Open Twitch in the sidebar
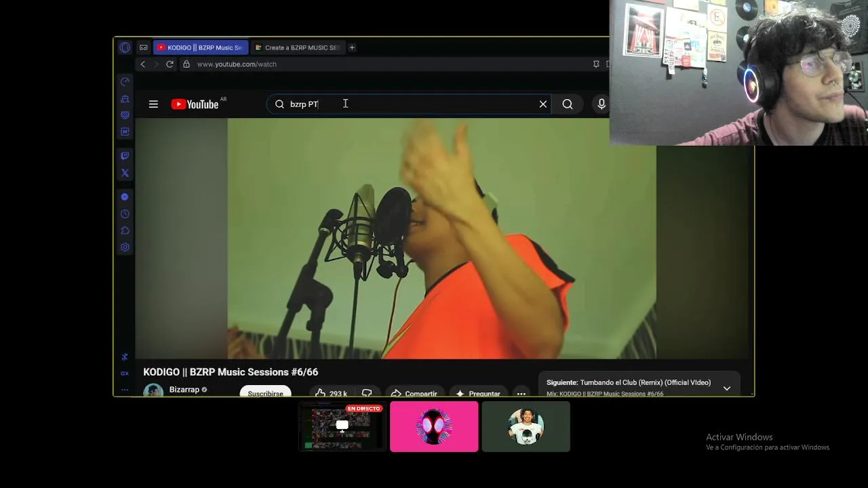 125,156
